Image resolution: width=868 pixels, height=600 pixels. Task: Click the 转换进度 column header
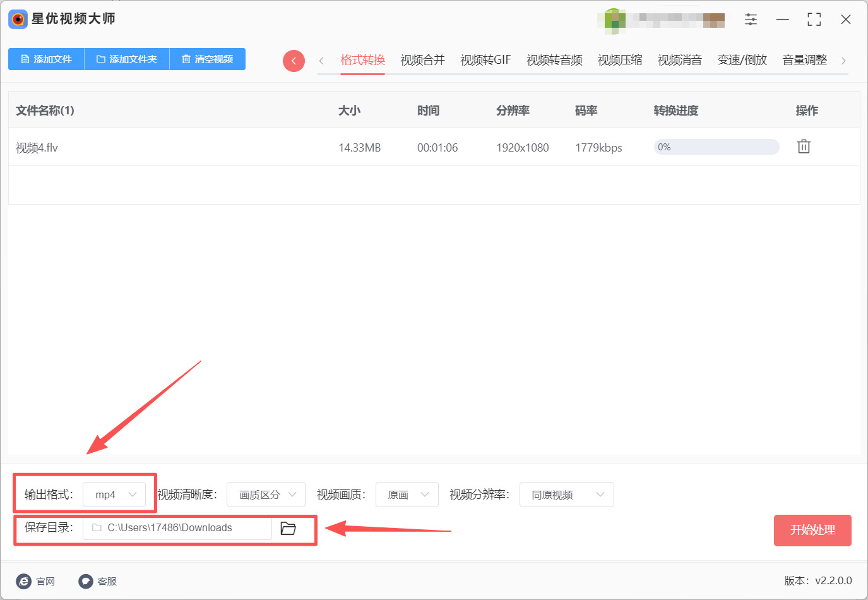(676, 111)
